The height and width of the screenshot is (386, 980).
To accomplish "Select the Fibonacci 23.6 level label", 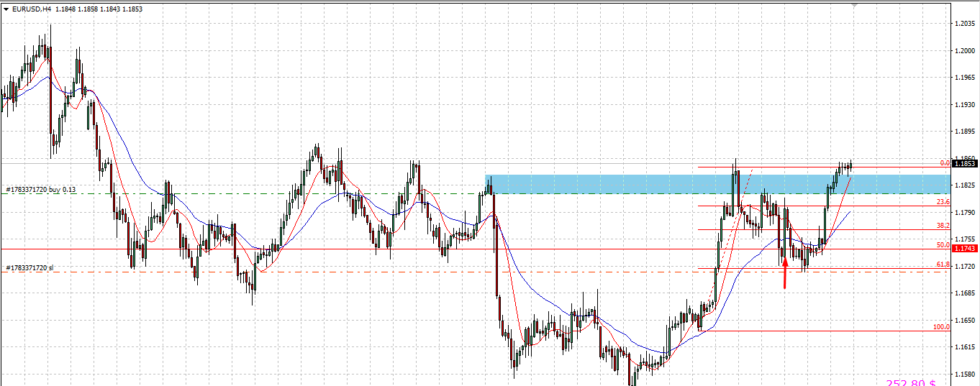I will pyautogui.click(x=943, y=202).
